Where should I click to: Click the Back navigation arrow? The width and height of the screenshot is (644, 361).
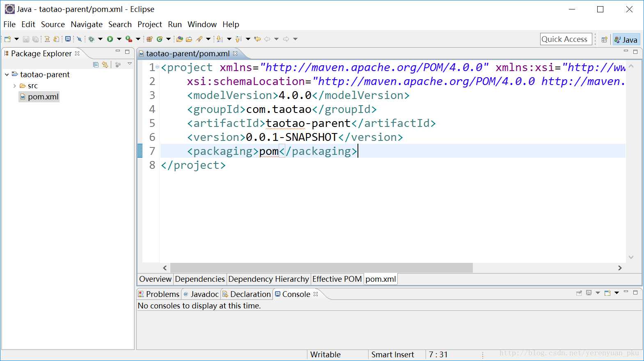pos(267,39)
